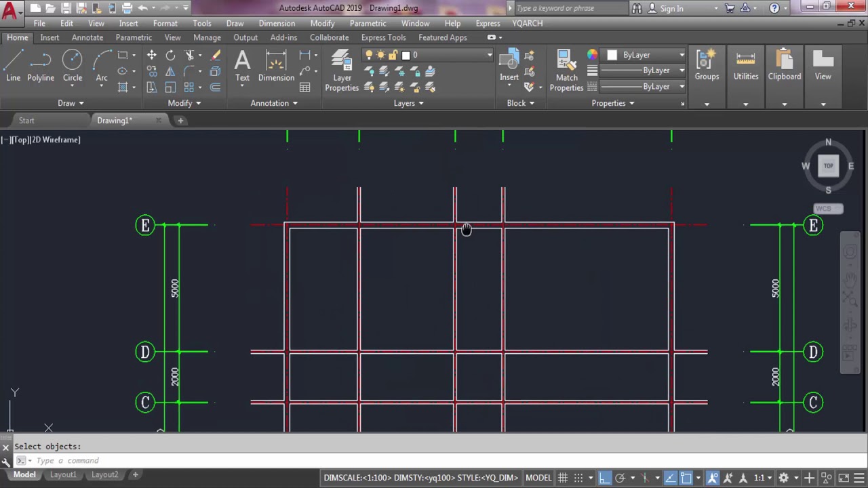Open the Dimension menu in the menu bar
This screenshot has height=488, width=868.
point(276,23)
